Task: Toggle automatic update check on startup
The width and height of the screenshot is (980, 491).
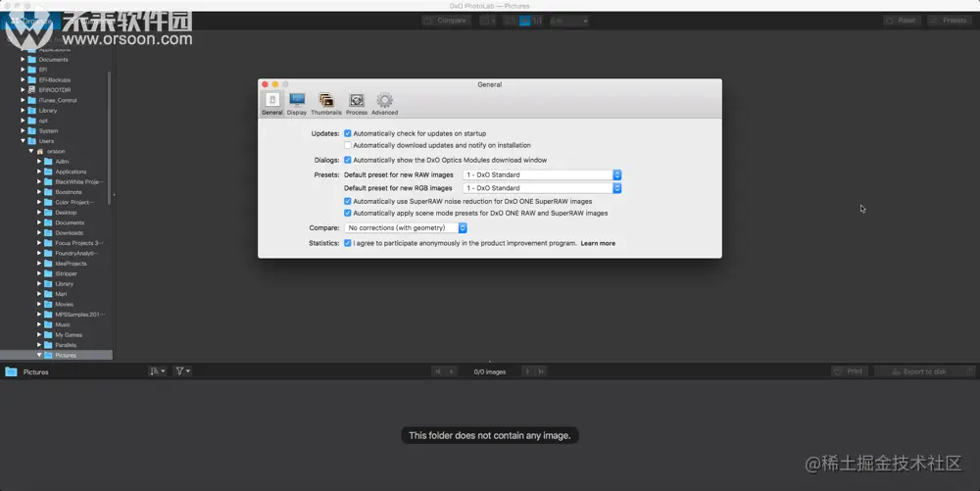Action: click(348, 133)
